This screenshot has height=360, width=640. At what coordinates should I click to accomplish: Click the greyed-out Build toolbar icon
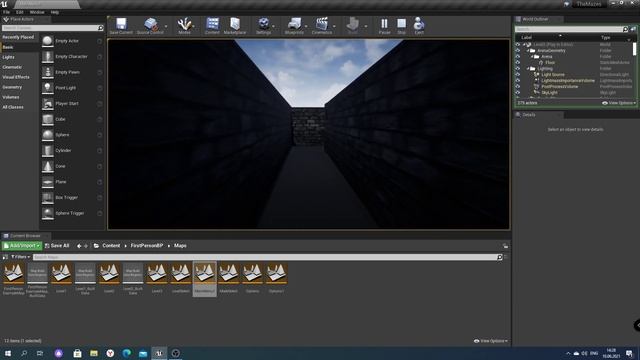click(x=352, y=25)
